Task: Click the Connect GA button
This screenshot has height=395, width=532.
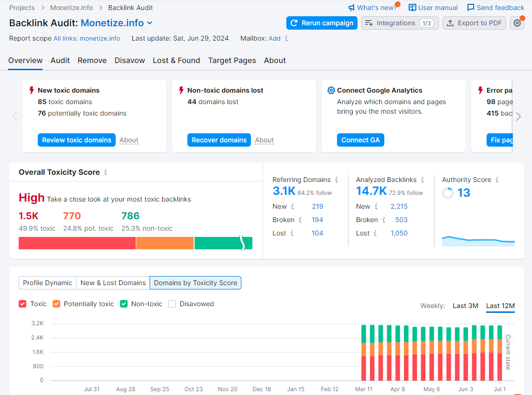Action: 360,140
